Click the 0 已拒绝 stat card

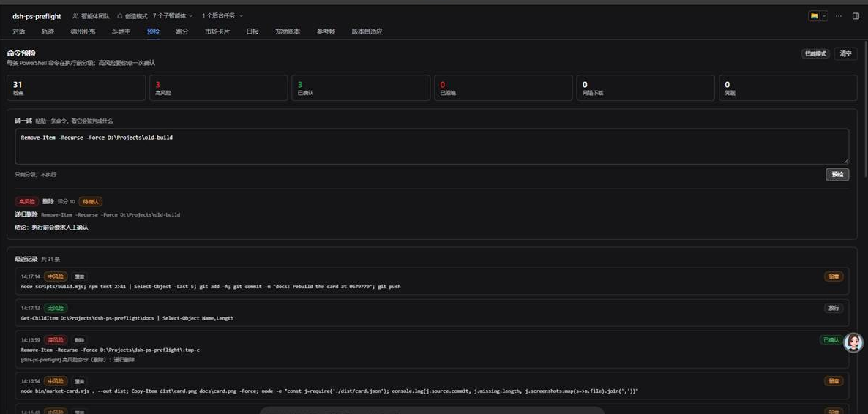(x=504, y=88)
